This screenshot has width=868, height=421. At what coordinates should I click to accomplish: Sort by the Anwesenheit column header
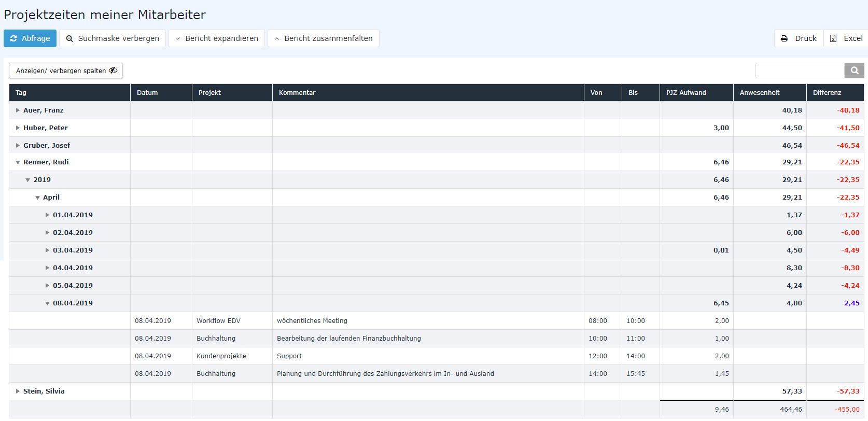point(770,93)
